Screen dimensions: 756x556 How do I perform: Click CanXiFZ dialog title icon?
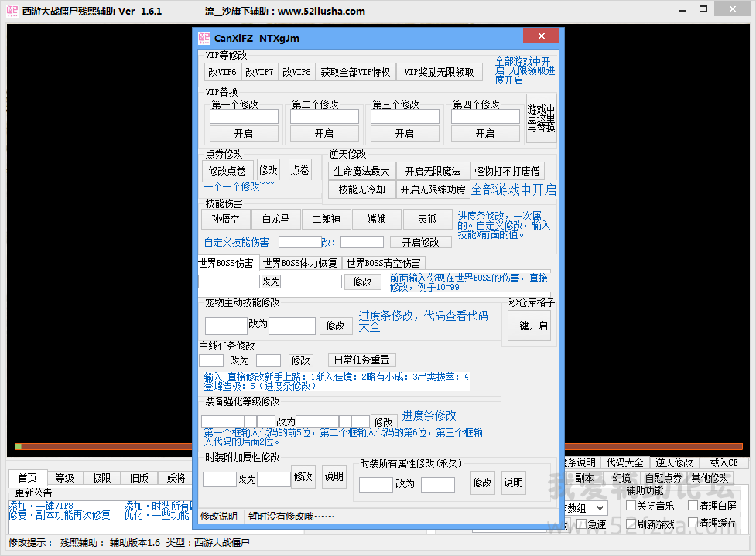pos(204,38)
